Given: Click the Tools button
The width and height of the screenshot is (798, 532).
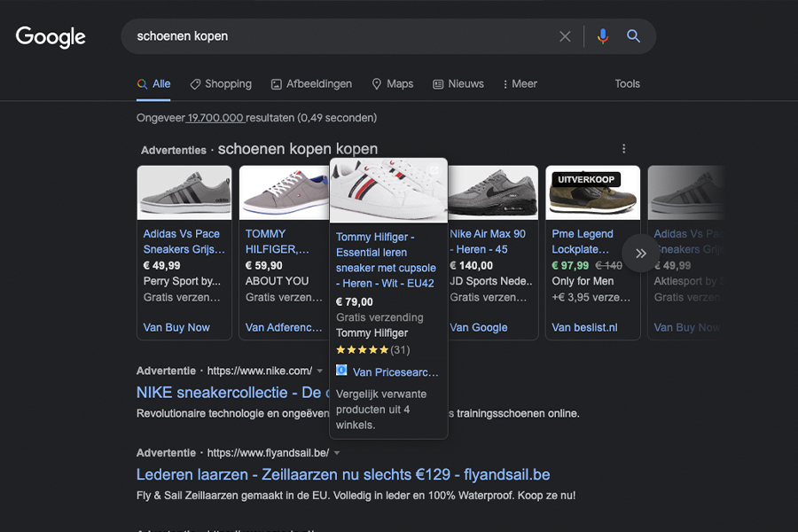Looking at the screenshot, I should [x=627, y=83].
